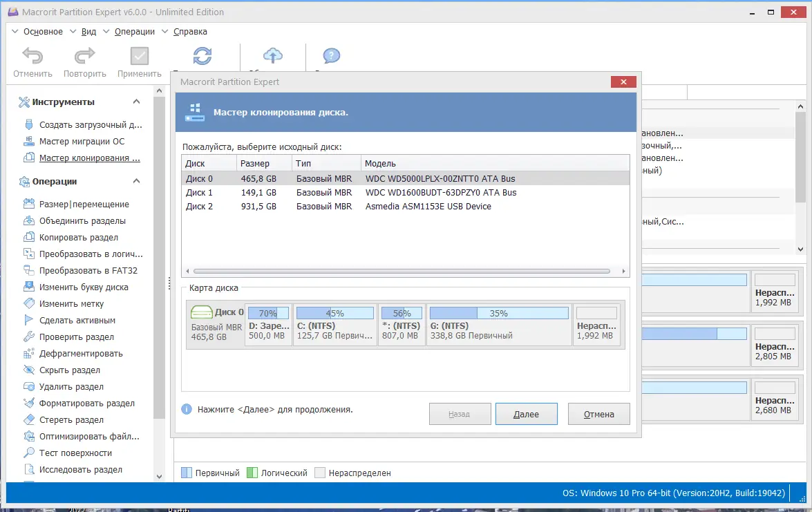Click the cloud upload update icon
Screen dimensions: 812x512
(273, 55)
